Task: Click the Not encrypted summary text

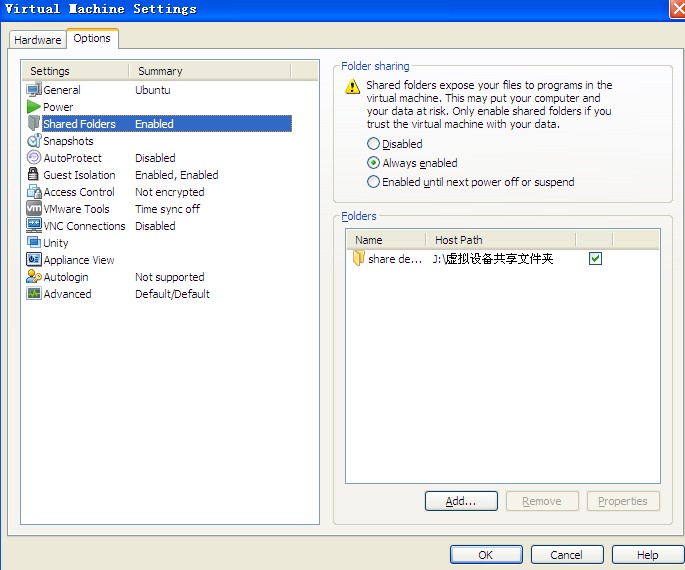Action: pos(170,192)
